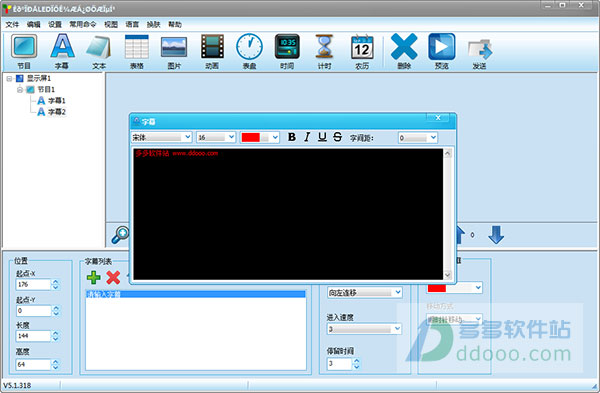Toggle bold formatting in subtitle editor

(292, 137)
